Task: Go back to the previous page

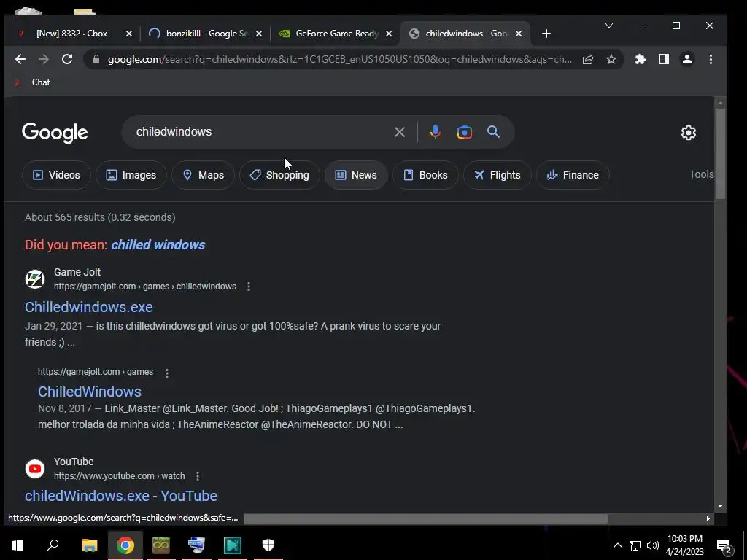Action: coord(20,59)
